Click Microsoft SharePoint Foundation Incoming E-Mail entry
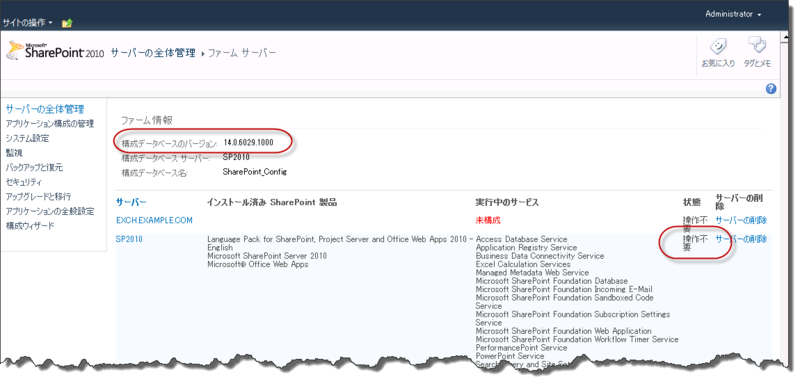Screen dimensions: 800x386 pos(564,289)
